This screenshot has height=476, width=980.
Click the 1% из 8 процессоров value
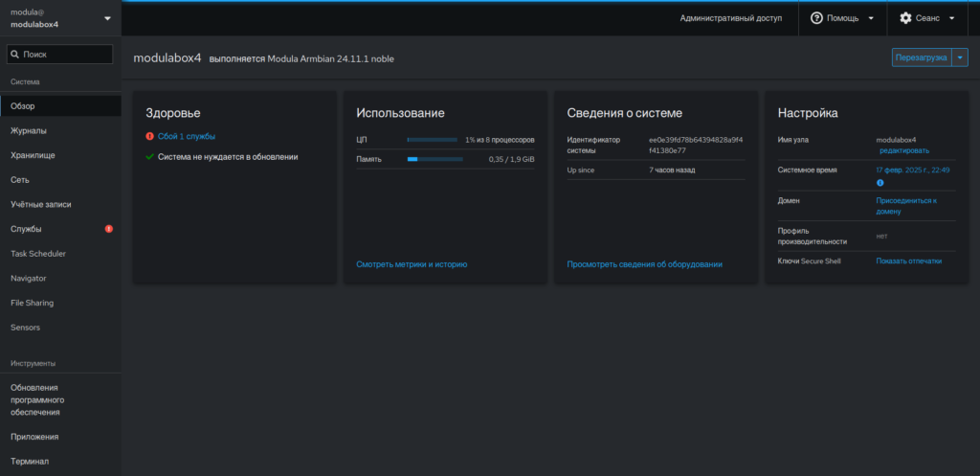click(x=500, y=140)
